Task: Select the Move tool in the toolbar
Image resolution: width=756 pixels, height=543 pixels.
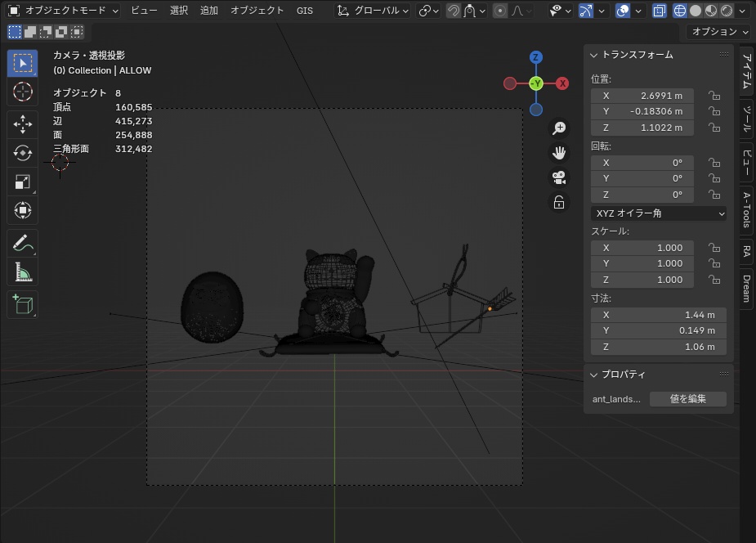Action: click(x=22, y=124)
